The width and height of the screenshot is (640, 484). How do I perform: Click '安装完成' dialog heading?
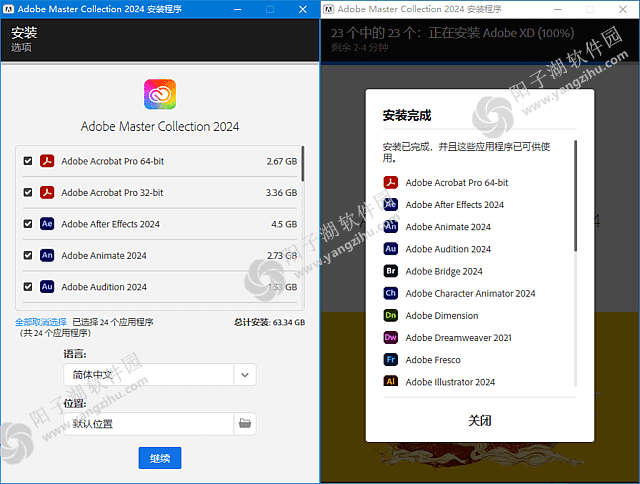407,115
